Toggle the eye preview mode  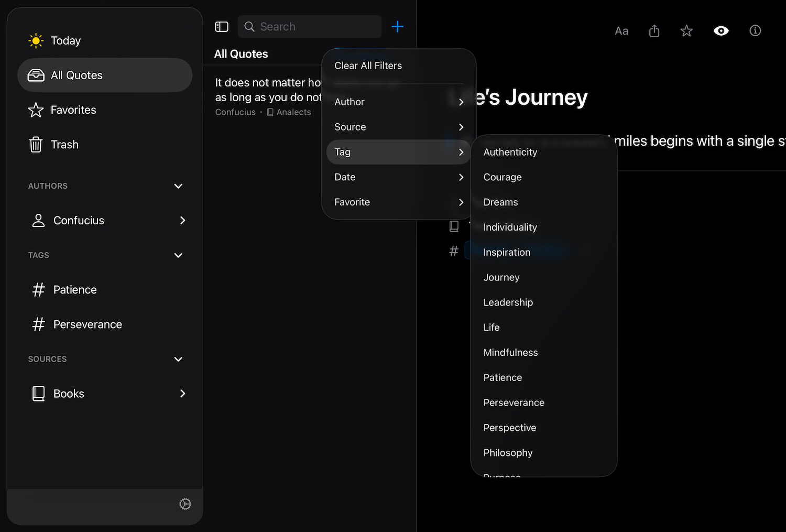pos(721,31)
